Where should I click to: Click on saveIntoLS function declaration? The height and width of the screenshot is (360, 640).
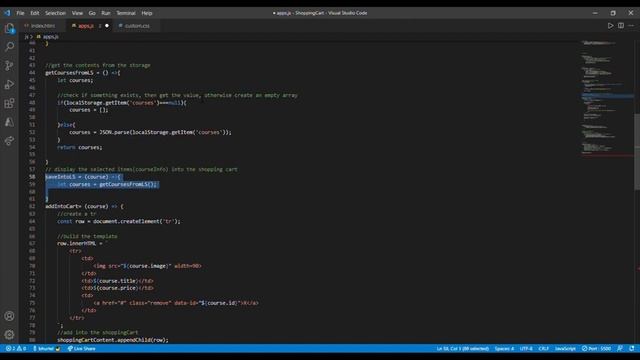click(83, 177)
